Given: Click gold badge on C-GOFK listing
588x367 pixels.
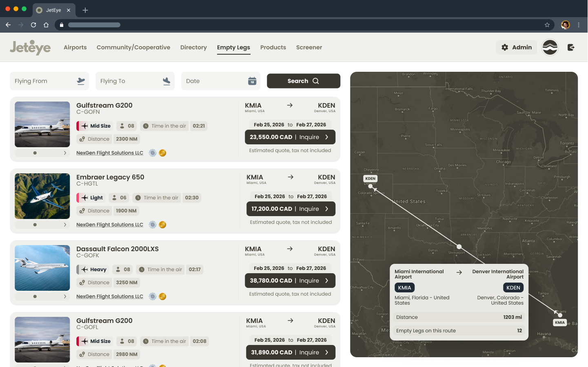Looking at the screenshot, I should click(x=162, y=296).
